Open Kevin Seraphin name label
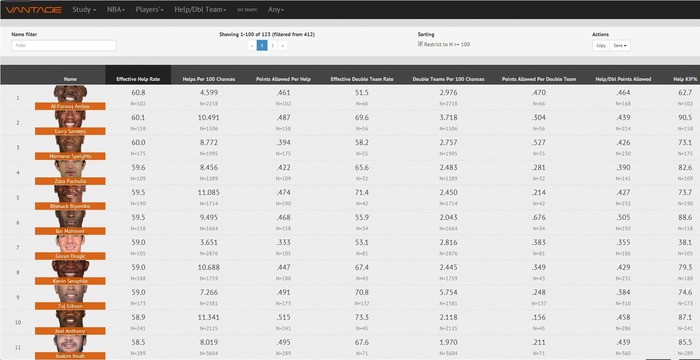 coord(70,281)
